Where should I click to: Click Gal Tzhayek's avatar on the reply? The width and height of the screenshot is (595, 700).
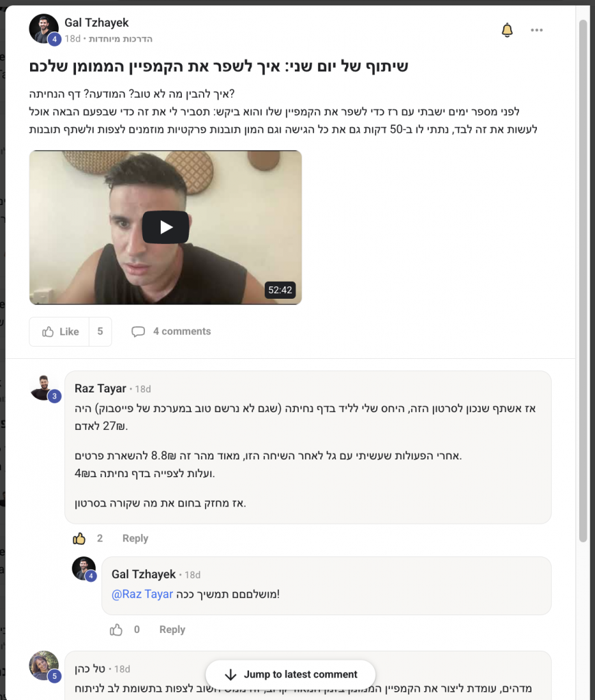tap(83, 569)
